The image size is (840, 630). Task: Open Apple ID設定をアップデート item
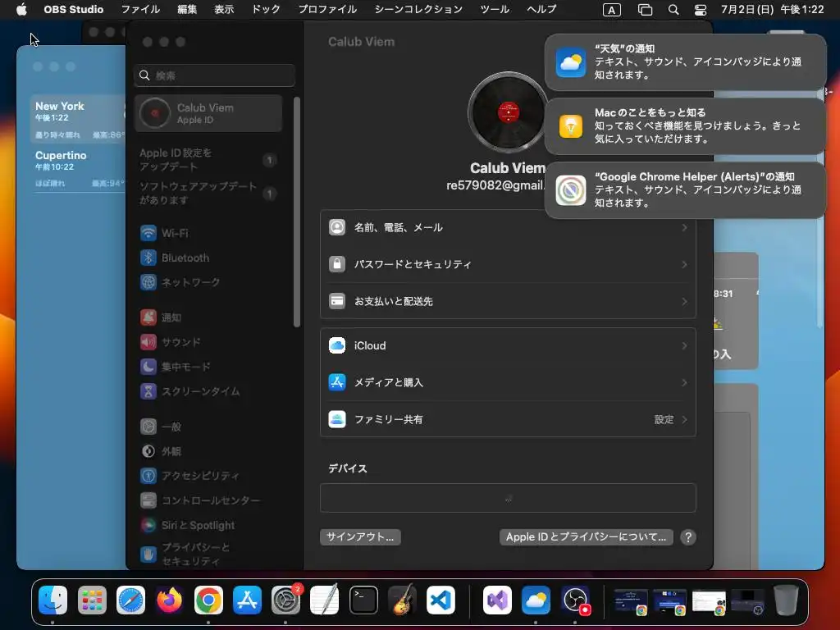(x=208, y=160)
